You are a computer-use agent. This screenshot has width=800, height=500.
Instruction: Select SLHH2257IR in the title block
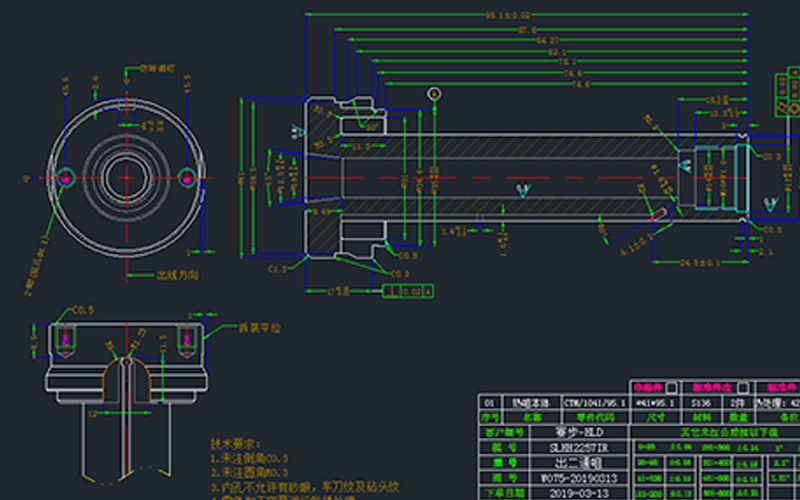(579, 448)
